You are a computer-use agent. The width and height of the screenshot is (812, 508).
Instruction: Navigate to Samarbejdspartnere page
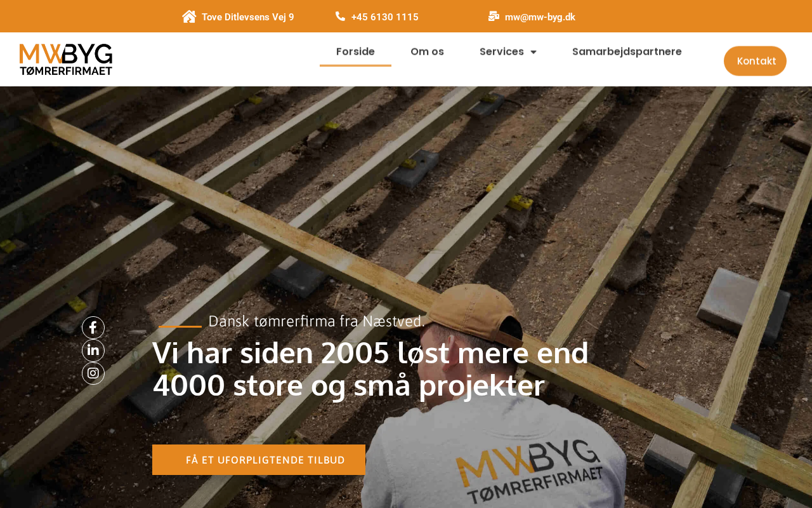tap(627, 51)
